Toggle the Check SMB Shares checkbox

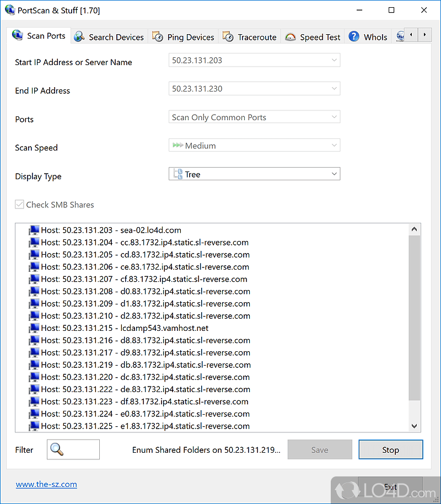(x=19, y=204)
